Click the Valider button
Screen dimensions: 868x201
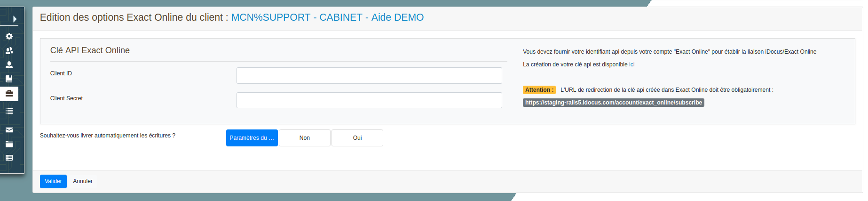(x=53, y=181)
